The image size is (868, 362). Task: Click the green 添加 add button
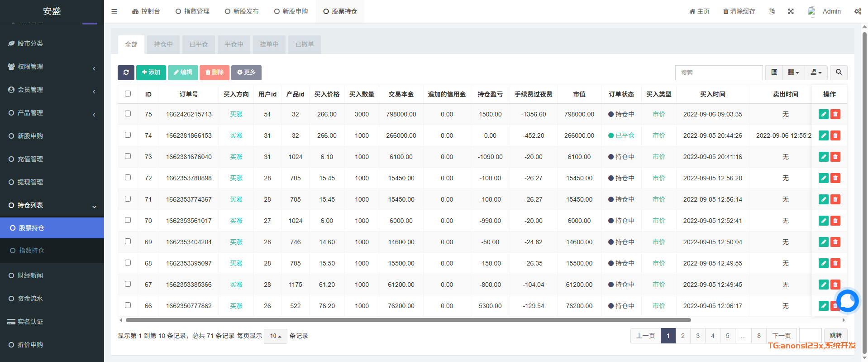click(x=151, y=72)
